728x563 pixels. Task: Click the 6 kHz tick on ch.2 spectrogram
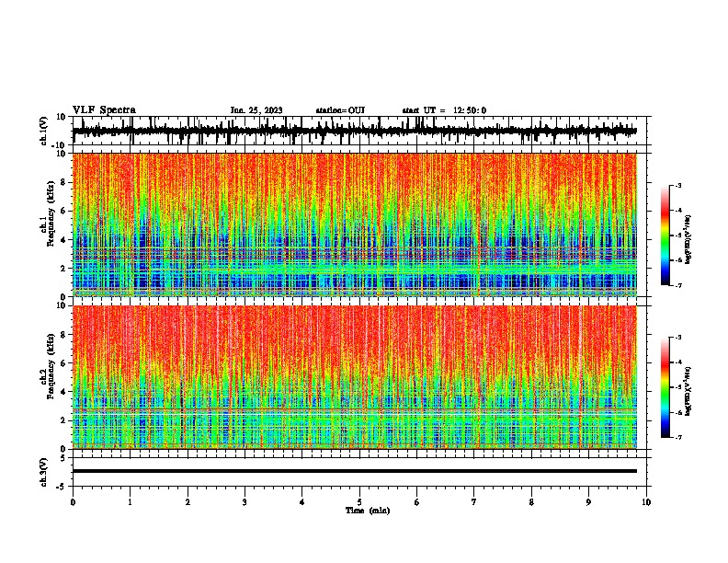click(64, 363)
